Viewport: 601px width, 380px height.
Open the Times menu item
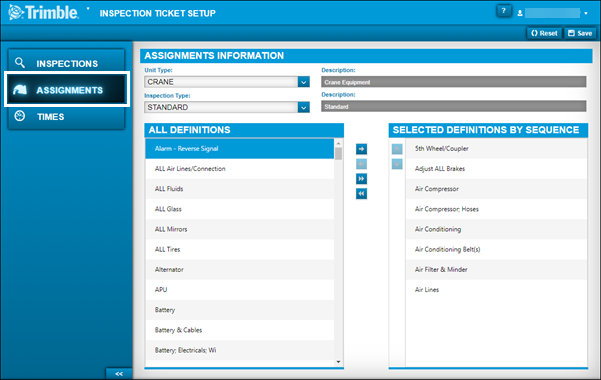[66, 117]
